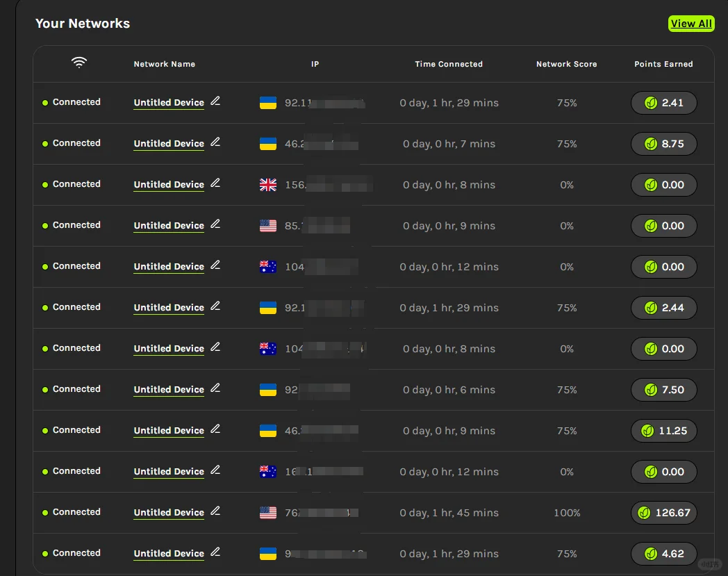Open the View All networks link
The width and height of the screenshot is (728, 576).
[x=691, y=24]
